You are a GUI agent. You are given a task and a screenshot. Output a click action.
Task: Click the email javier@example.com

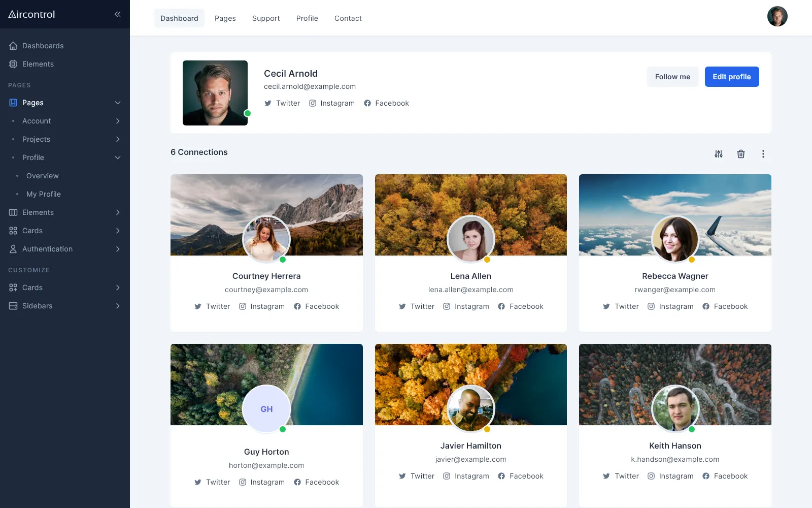click(471, 459)
